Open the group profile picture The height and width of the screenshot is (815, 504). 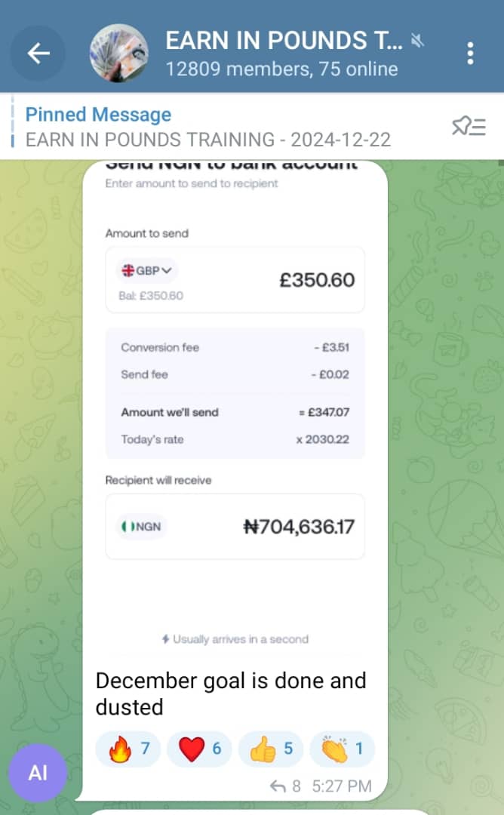click(x=119, y=53)
